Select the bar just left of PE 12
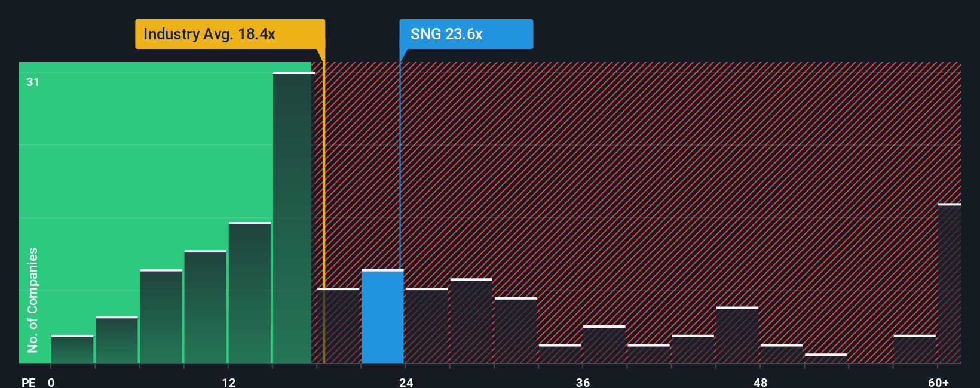980x388 pixels. [x=206, y=307]
